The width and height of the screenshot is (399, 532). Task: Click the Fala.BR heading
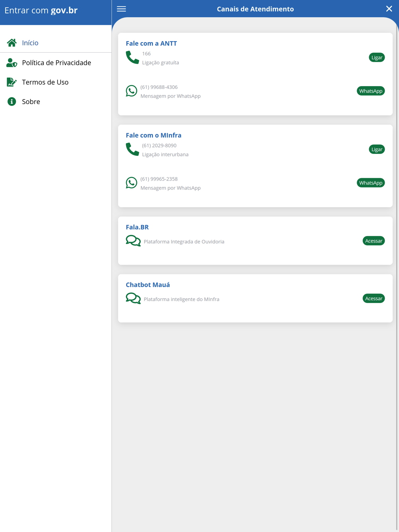(x=137, y=227)
